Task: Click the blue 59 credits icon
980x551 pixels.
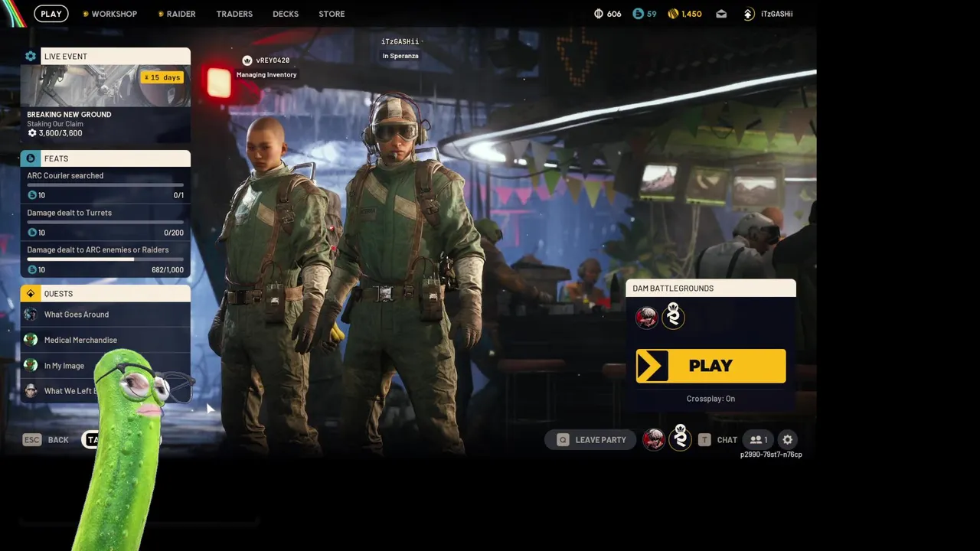Action: (638, 14)
